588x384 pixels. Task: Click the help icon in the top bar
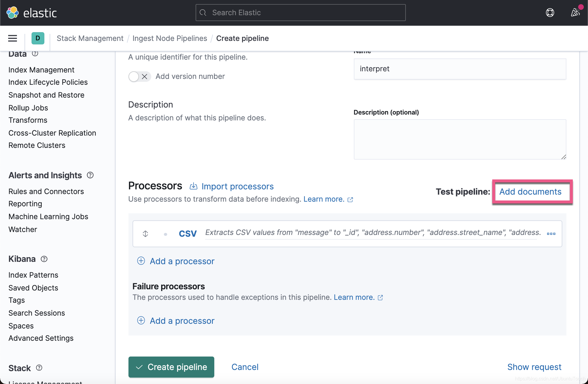point(550,13)
